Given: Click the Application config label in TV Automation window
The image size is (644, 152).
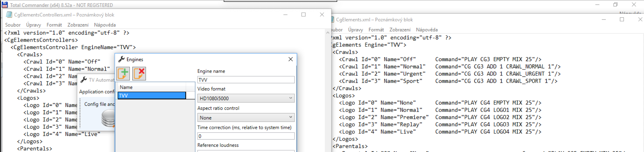Looking at the screenshot, I should tap(97, 92).
